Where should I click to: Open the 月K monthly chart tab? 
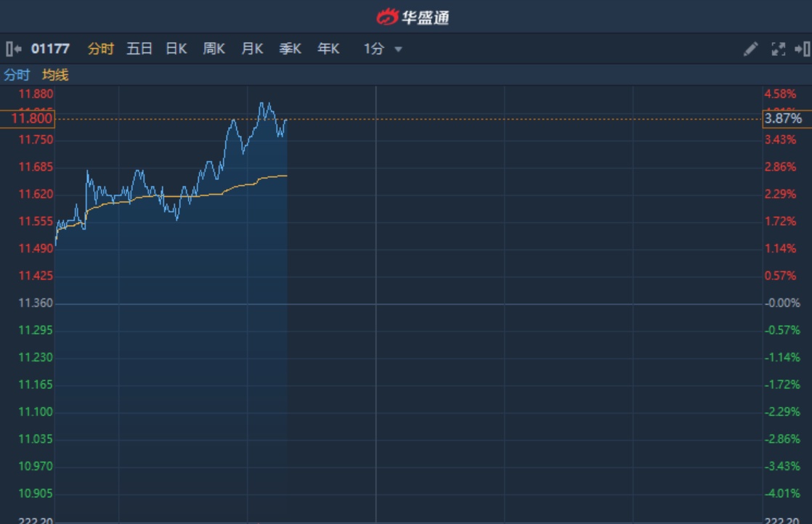[252, 49]
